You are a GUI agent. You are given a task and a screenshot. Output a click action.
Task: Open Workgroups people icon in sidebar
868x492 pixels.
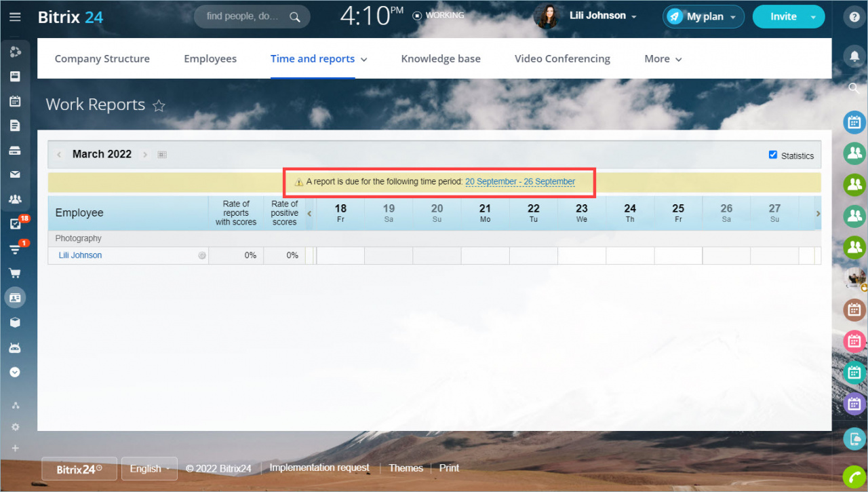coord(15,200)
